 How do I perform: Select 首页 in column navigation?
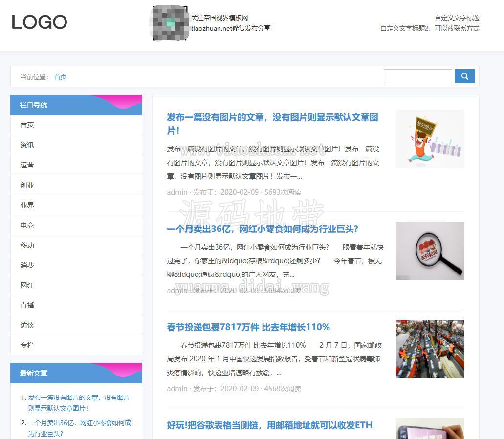(x=76, y=125)
